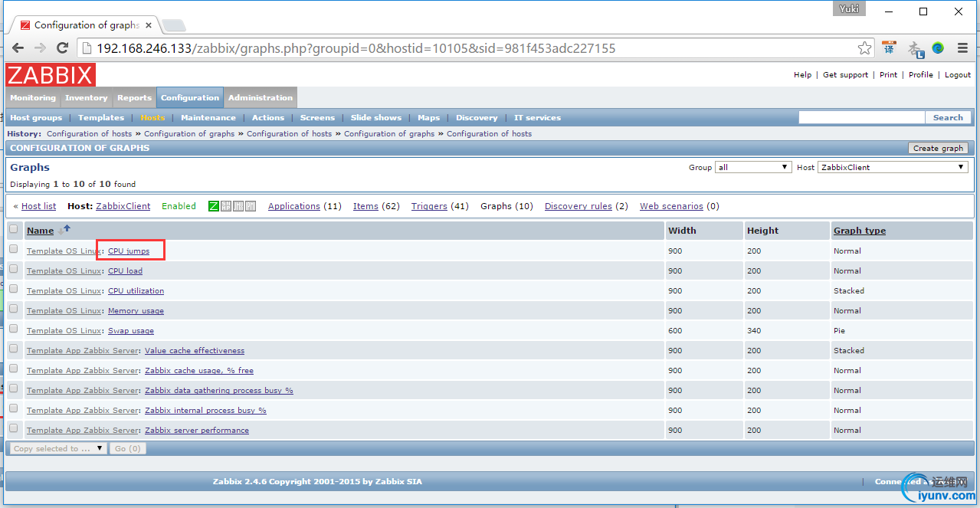Open the Group dropdown
980x508 pixels.
point(752,167)
